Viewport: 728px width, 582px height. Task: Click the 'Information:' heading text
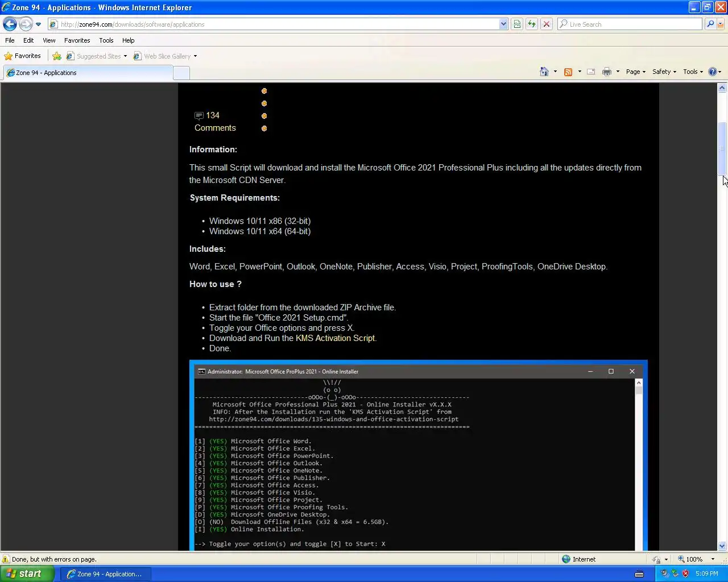pyautogui.click(x=213, y=149)
